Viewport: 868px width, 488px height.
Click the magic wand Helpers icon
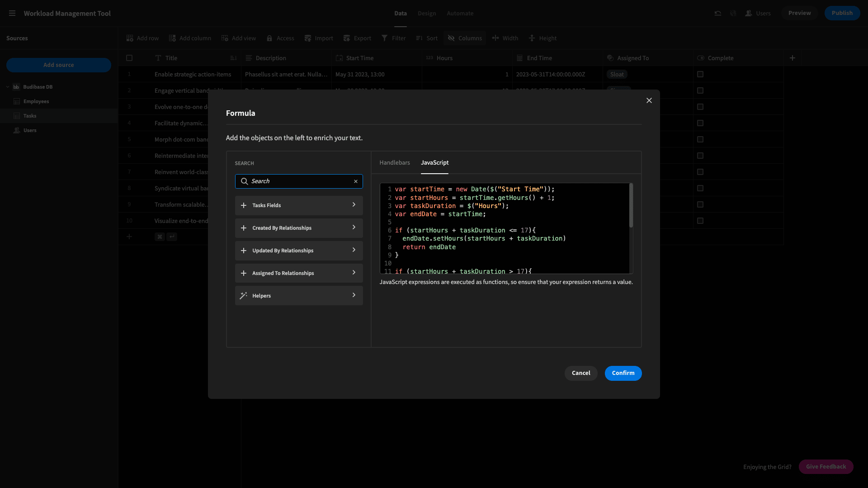(244, 296)
